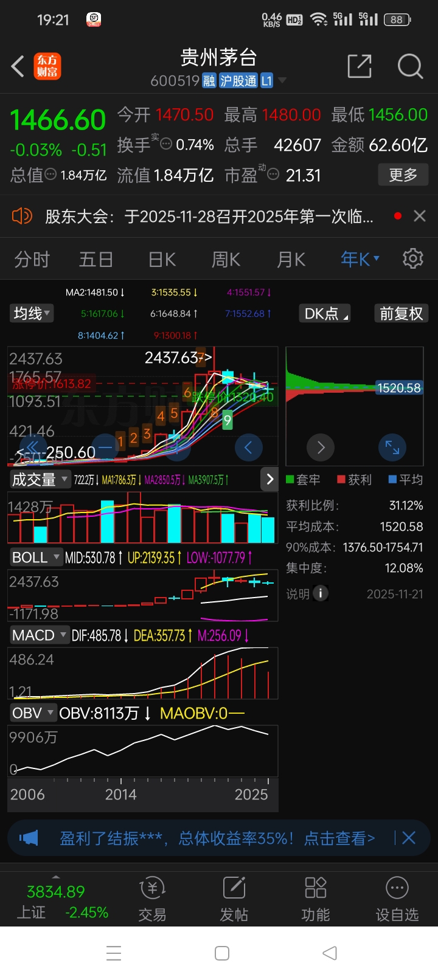Tap the 金额 62.60亿 value
The height and width of the screenshot is (980, 438).
pyautogui.click(x=398, y=145)
